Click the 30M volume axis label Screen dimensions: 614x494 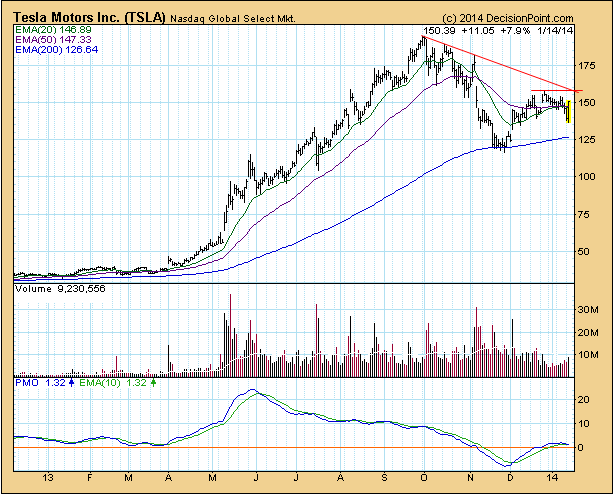pos(589,310)
